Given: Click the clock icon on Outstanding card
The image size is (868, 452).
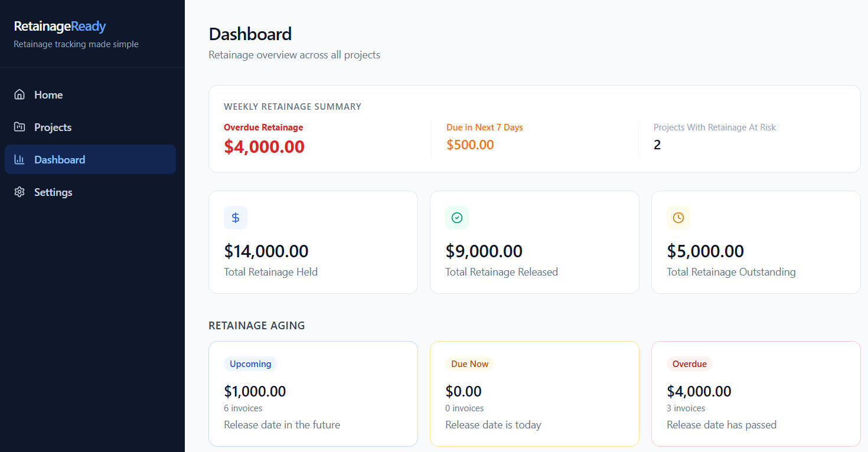Looking at the screenshot, I should click(678, 218).
